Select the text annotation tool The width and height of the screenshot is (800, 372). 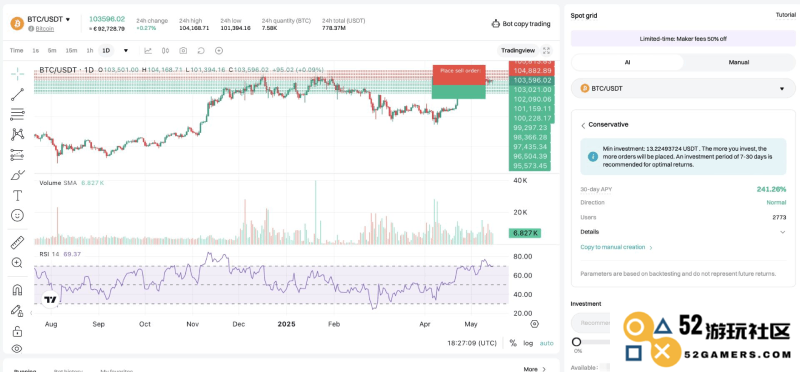(x=17, y=195)
